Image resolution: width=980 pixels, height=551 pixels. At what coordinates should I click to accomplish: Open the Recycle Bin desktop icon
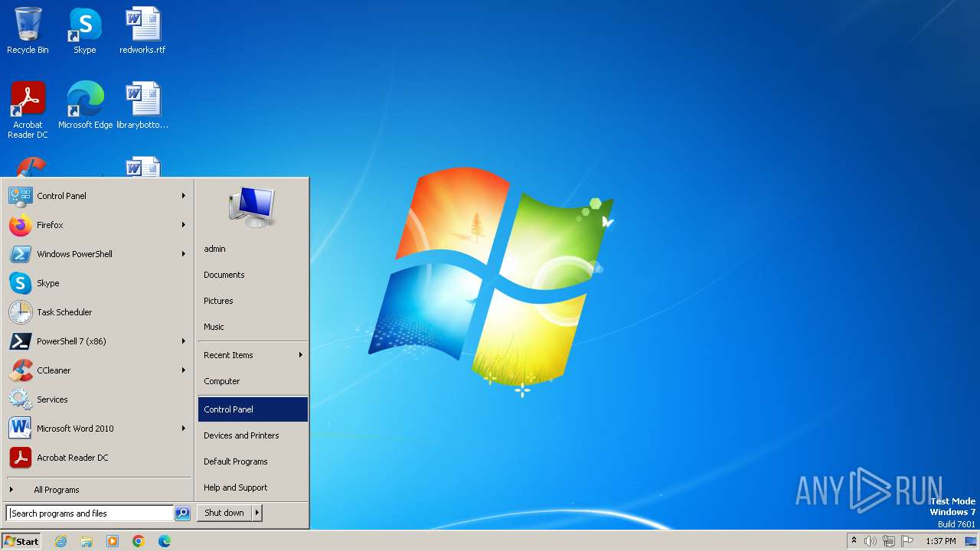28,31
